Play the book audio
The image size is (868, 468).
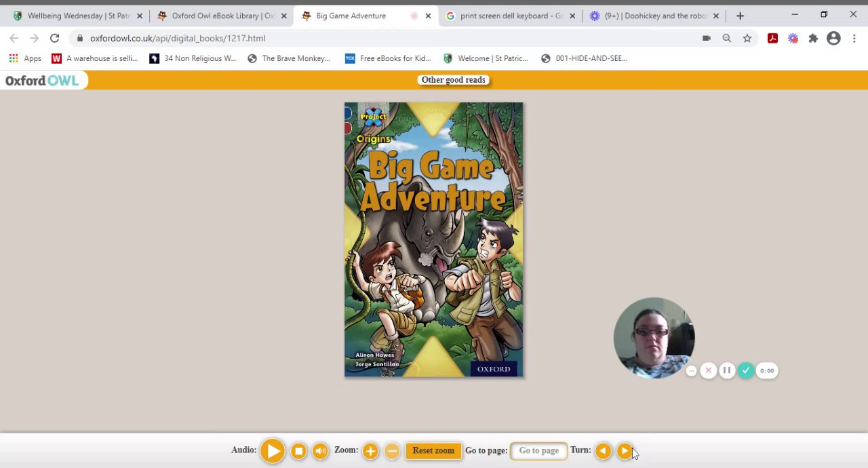273,451
